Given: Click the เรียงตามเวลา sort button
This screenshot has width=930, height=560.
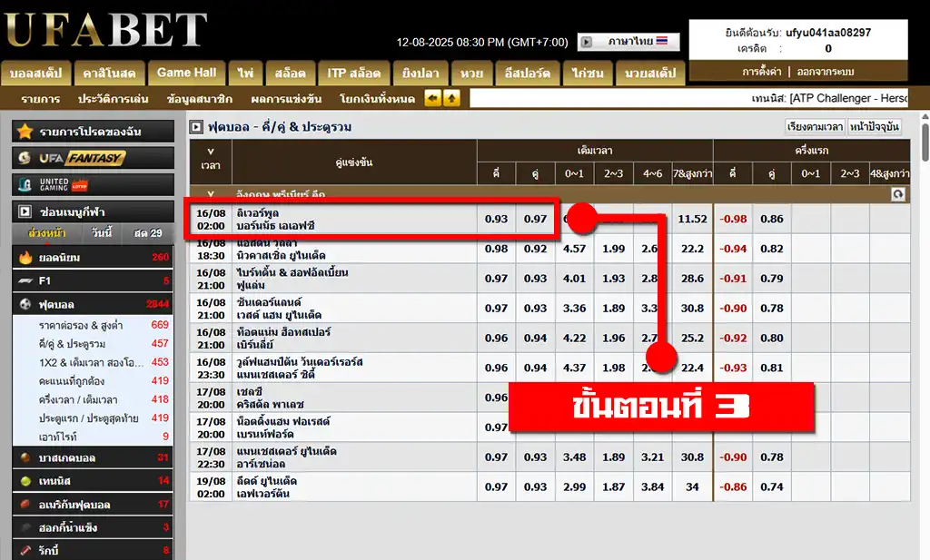Looking at the screenshot, I should pos(815,126).
